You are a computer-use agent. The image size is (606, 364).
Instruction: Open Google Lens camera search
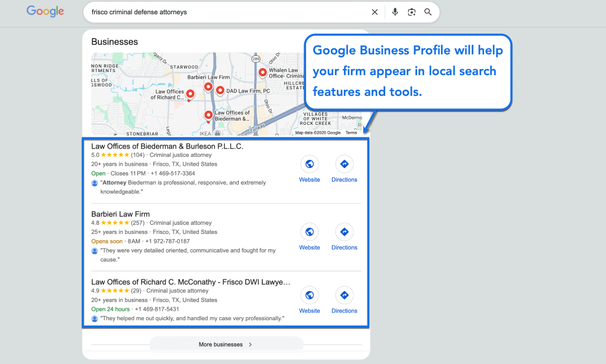tap(411, 12)
